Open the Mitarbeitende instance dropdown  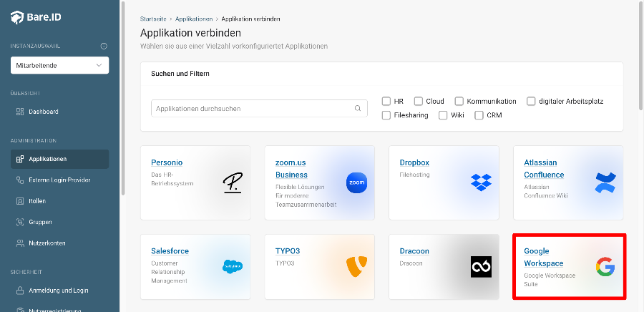(x=59, y=65)
